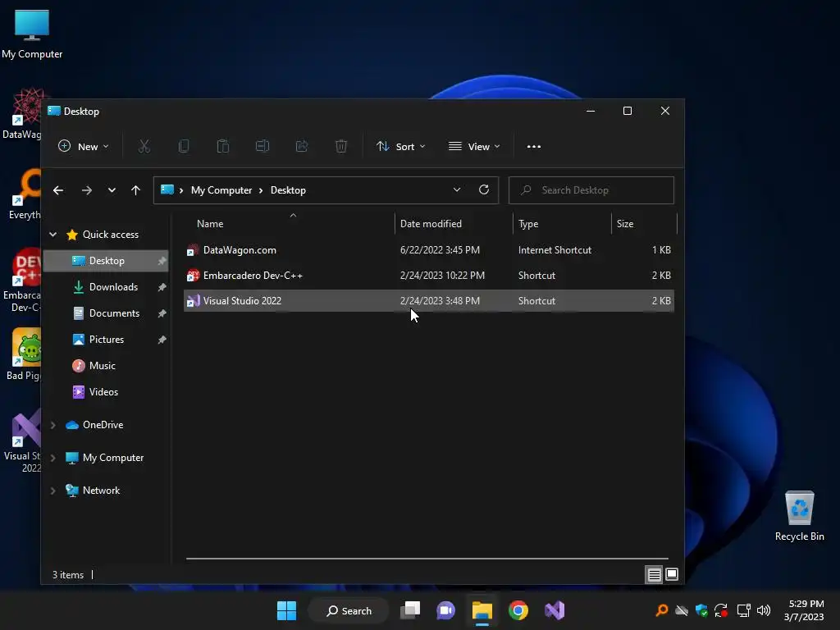Image resolution: width=840 pixels, height=630 pixels.
Task: Expand the address bar history dropdown
Action: (x=457, y=189)
